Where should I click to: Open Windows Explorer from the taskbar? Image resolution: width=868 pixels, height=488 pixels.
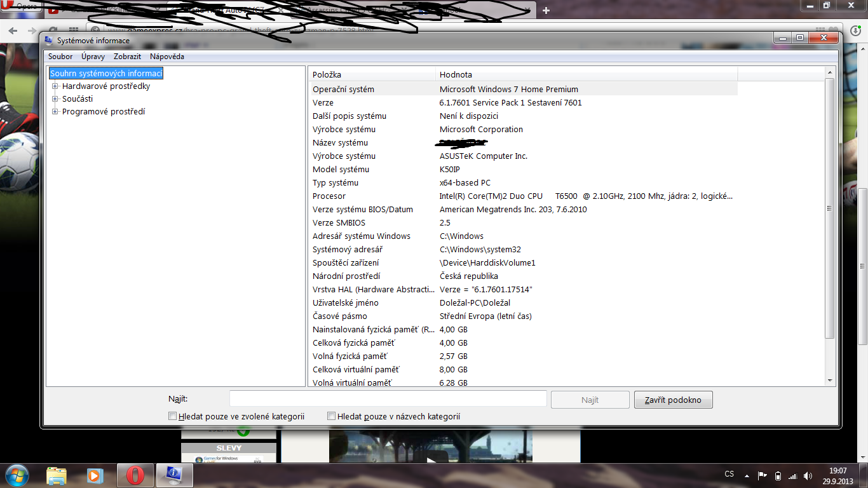click(x=57, y=475)
